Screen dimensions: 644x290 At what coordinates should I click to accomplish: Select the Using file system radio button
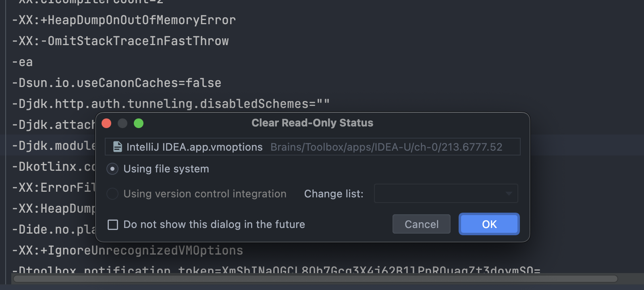click(112, 169)
